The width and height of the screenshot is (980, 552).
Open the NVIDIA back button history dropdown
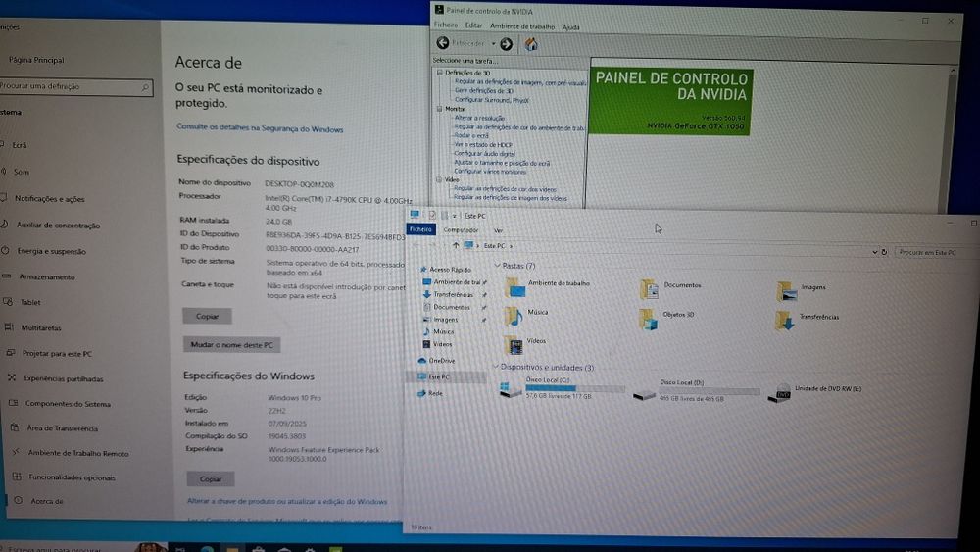[493, 44]
